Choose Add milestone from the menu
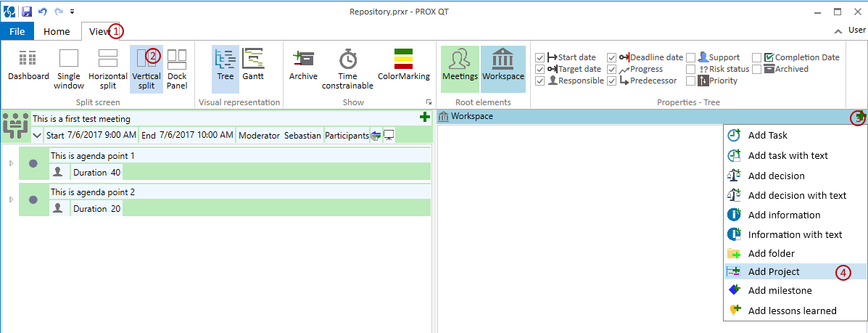 pos(780,290)
